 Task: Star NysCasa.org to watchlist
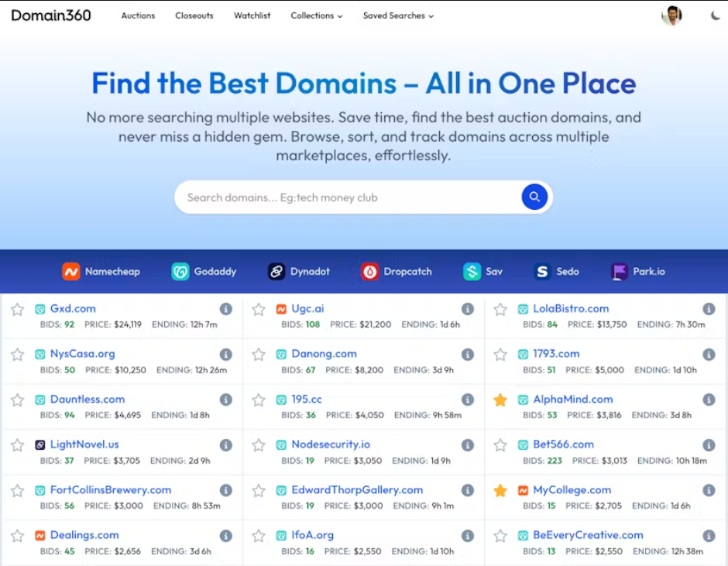(18, 355)
